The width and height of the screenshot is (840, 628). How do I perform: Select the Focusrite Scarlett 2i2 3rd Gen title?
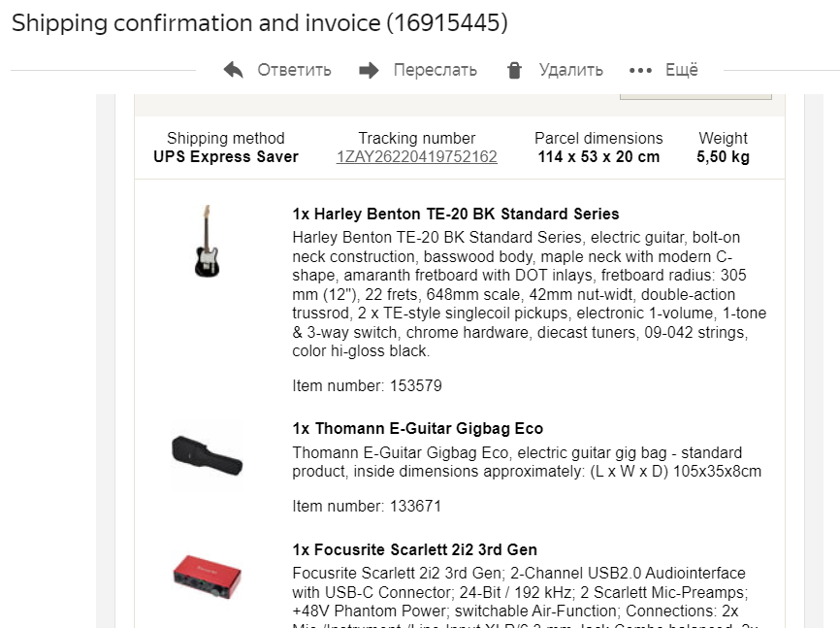[x=414, y=550]
